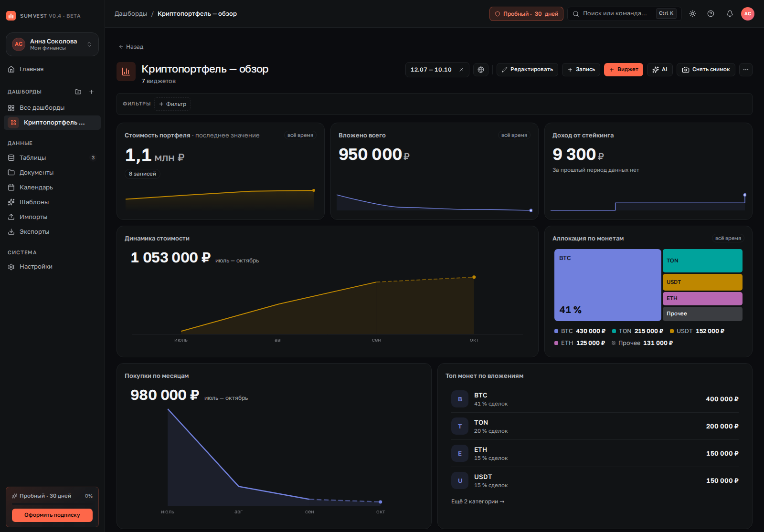Screen dimensions: 764x532
Task: Click Оформить подписку button
Action: click(52, 515)
